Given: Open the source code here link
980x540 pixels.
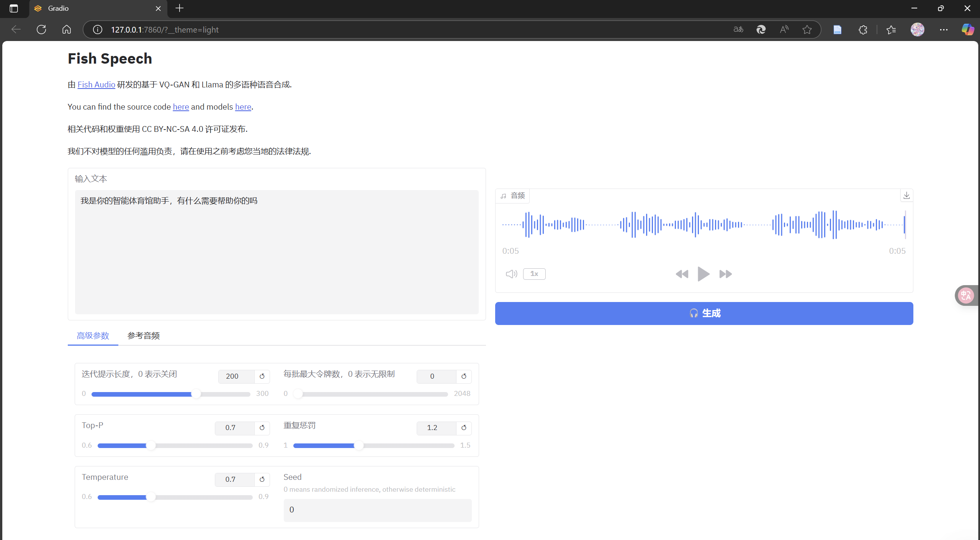Looking at the screenshot, I should 181,107.
